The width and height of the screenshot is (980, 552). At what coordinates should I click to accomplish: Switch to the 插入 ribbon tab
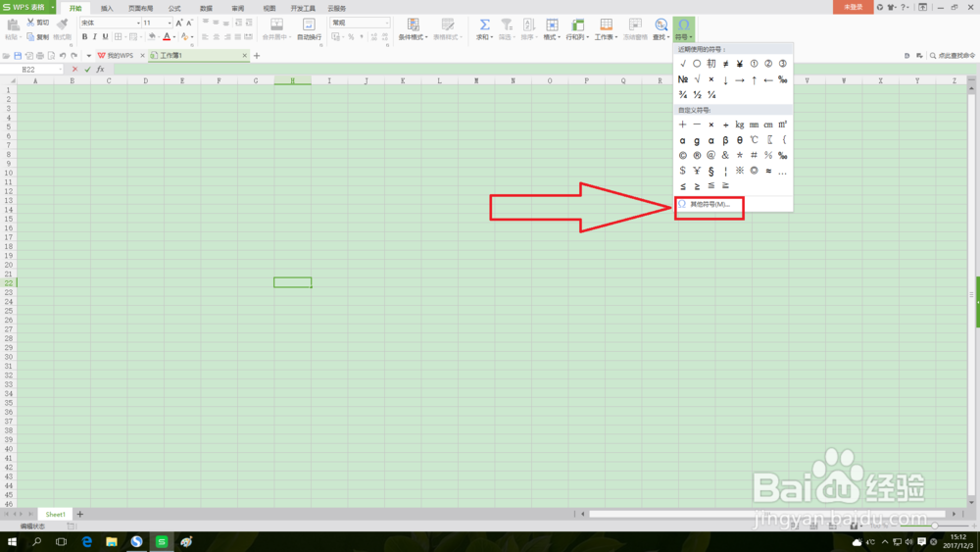point(107,8)
